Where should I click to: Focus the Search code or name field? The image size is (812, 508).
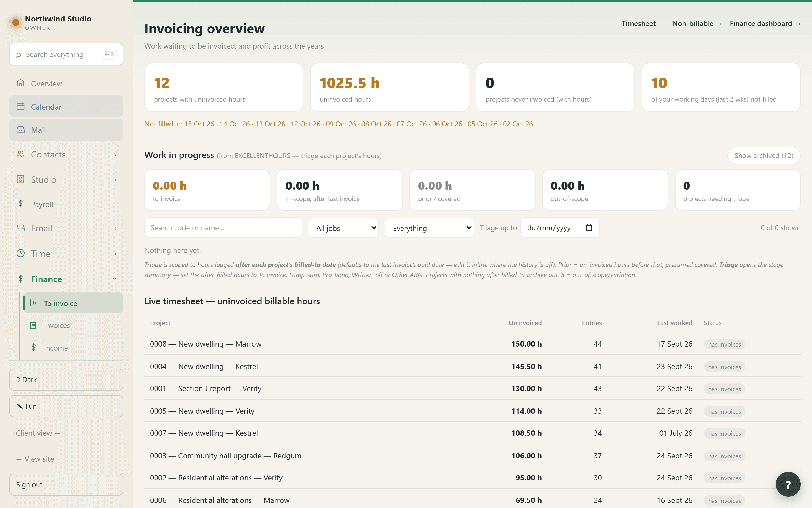[x=223, y=228]
